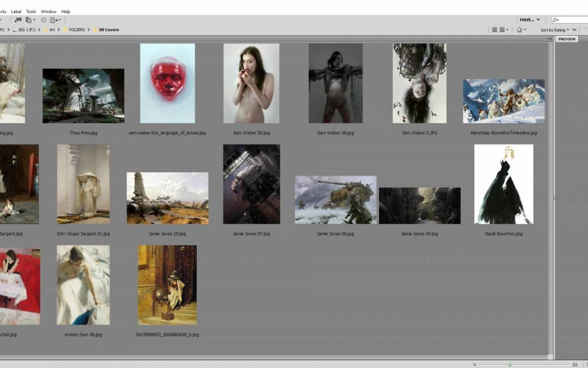Image resolution: width=588 pixels, height=368 pixels.
Task: Go to Art folder in breadcrumb
Action: (x=52, y=30)
